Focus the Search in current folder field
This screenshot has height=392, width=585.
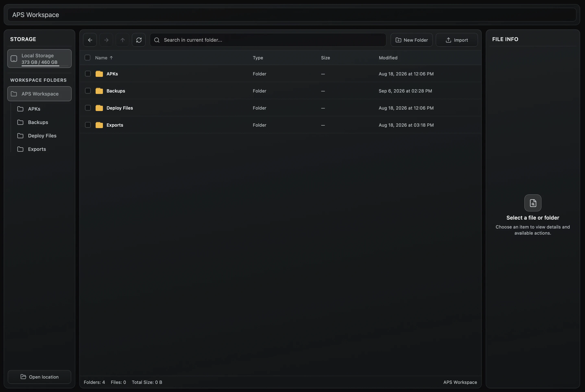268,40
